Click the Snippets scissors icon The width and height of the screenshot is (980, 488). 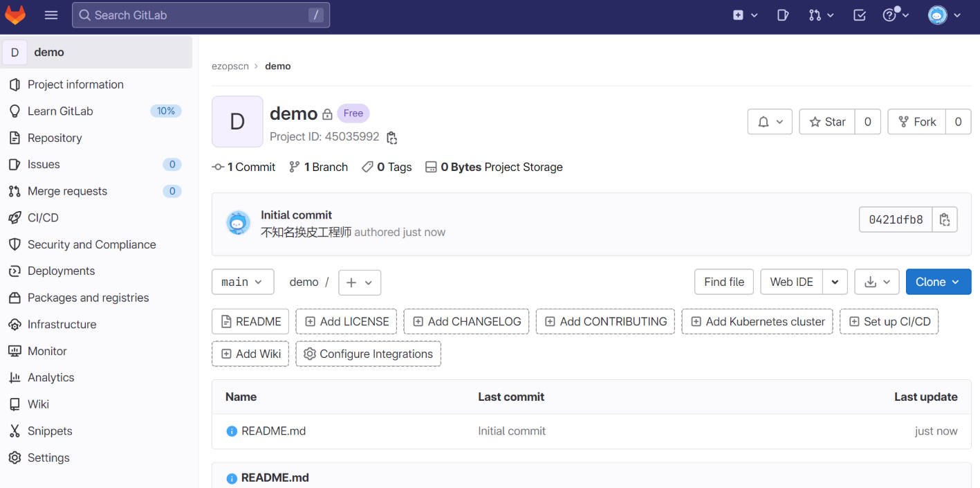click(15, 431)
